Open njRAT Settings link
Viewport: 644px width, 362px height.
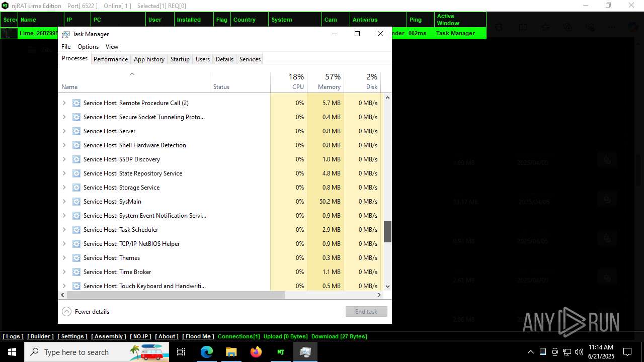[x=72, y=336]
